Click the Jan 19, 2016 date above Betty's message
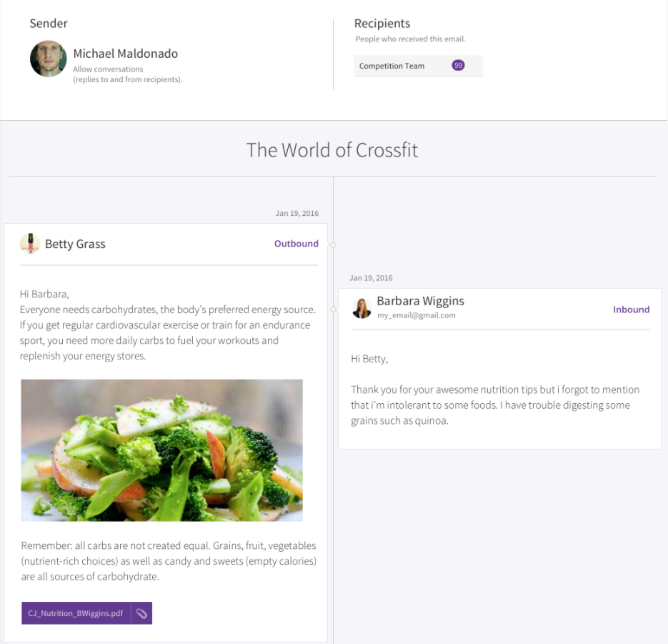Image resolution: width=668 pixels, height=644 pixels. [297, 213]
